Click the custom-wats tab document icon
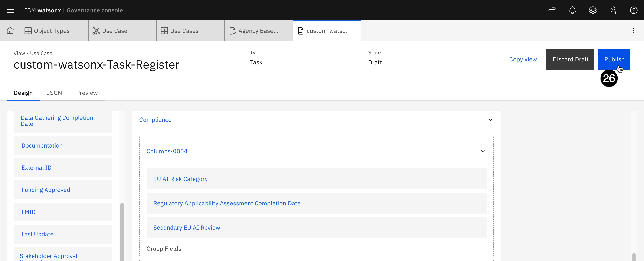 point(301,31)
